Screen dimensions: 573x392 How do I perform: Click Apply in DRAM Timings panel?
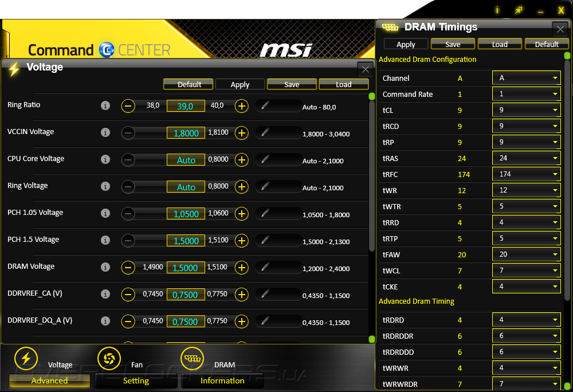tap(406, 44)
